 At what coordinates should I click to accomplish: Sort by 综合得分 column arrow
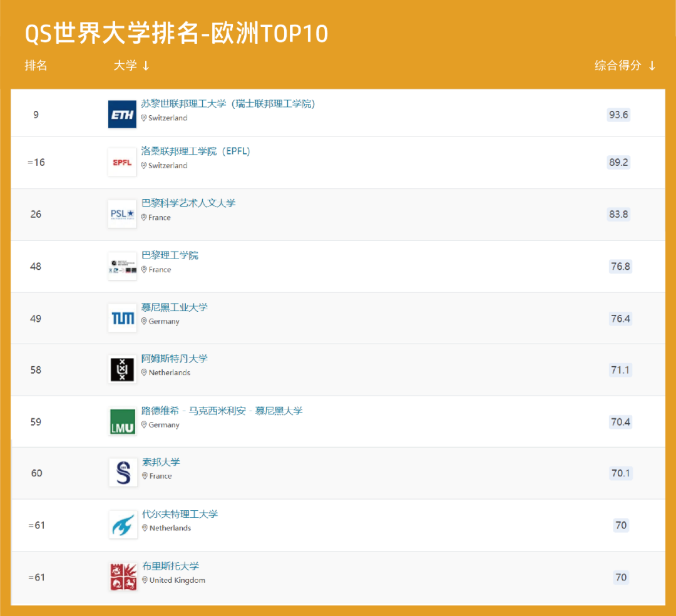click(652, 66)
